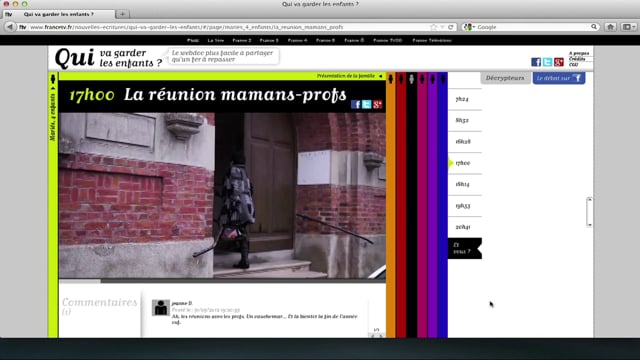Open Facebook icon in the site header
The height and width of the screenshot is (360, 640).
[x=536, y=62]
